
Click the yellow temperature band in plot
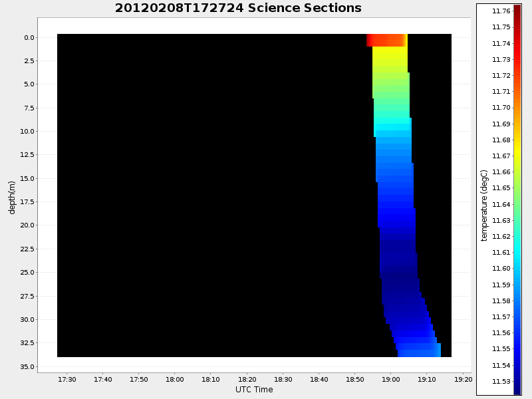[390, 58]
